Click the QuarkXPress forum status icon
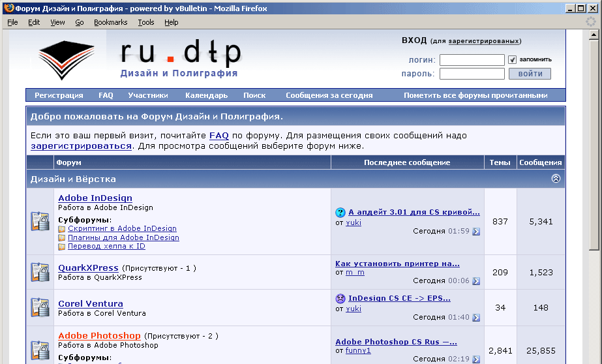This screenshot has width=602, height=364. point(40,272)
